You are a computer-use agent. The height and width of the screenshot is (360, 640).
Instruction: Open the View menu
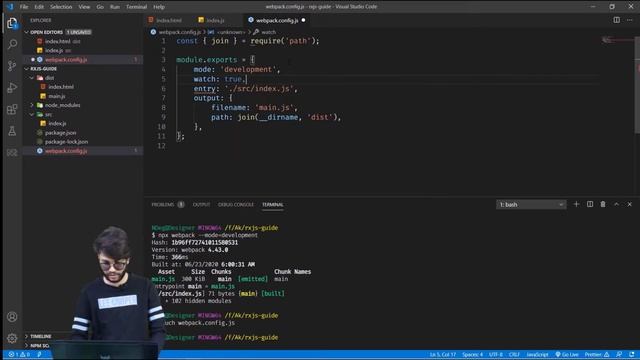pyautogui.click(x=84, y=7)
